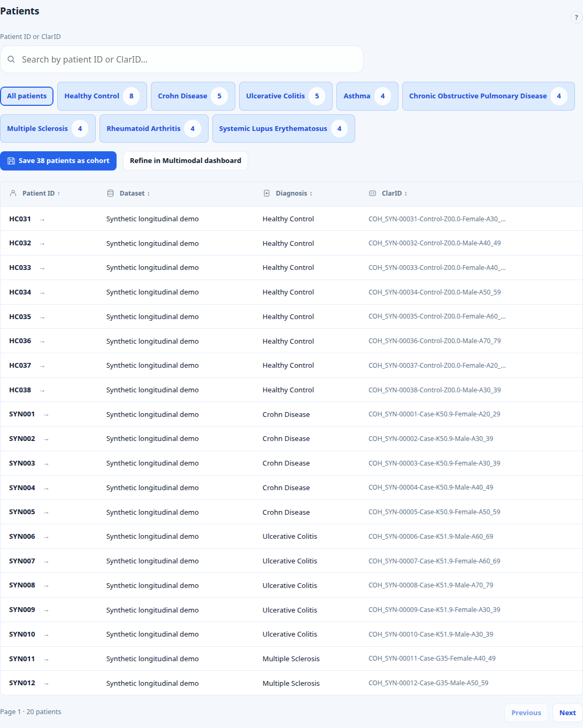Image resolution: width=583 pixels, height=728 pixels.
Task: Click the arrow icon next to HC038
Action: (x=42, y=391)
